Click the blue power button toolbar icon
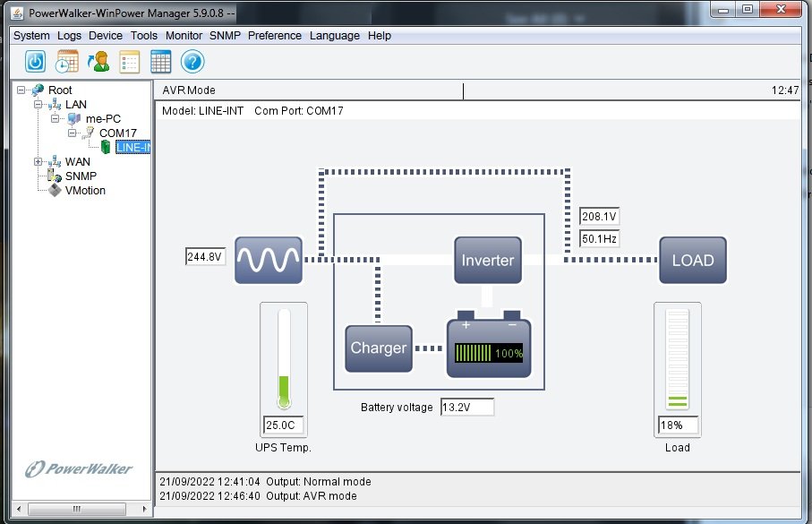The image size is (812, 524). pos(35,62)
